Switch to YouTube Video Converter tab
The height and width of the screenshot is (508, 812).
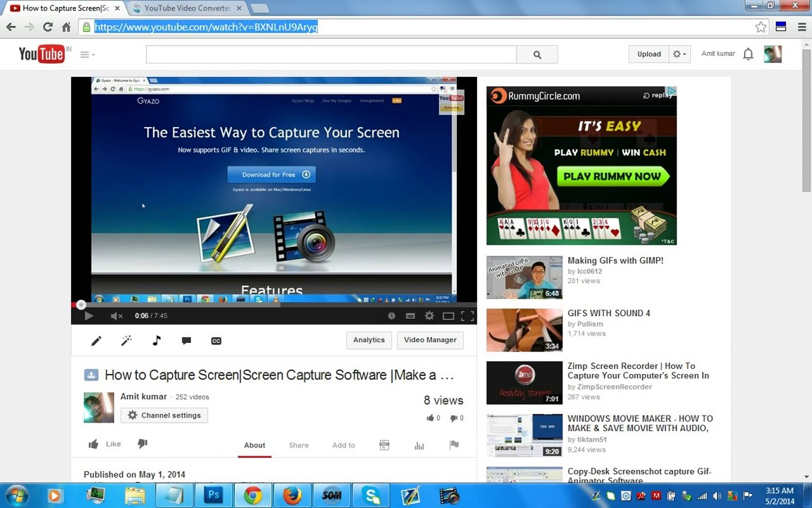point(186,8)
